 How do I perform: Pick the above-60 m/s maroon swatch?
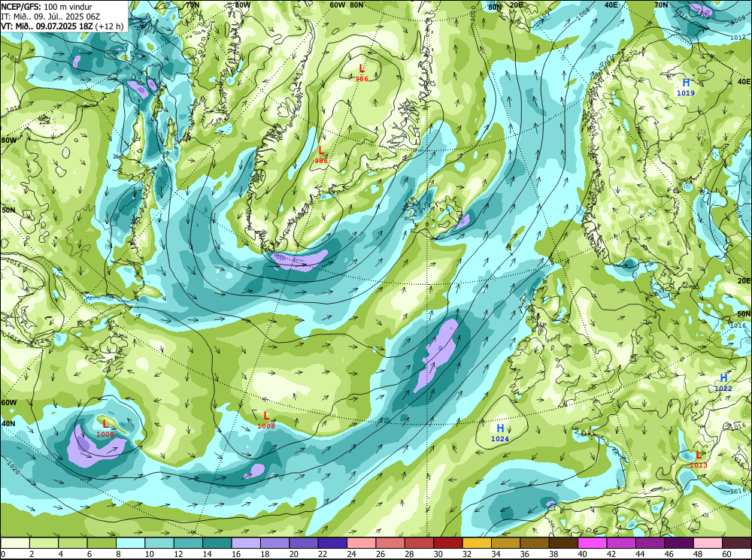click(736, 543)
